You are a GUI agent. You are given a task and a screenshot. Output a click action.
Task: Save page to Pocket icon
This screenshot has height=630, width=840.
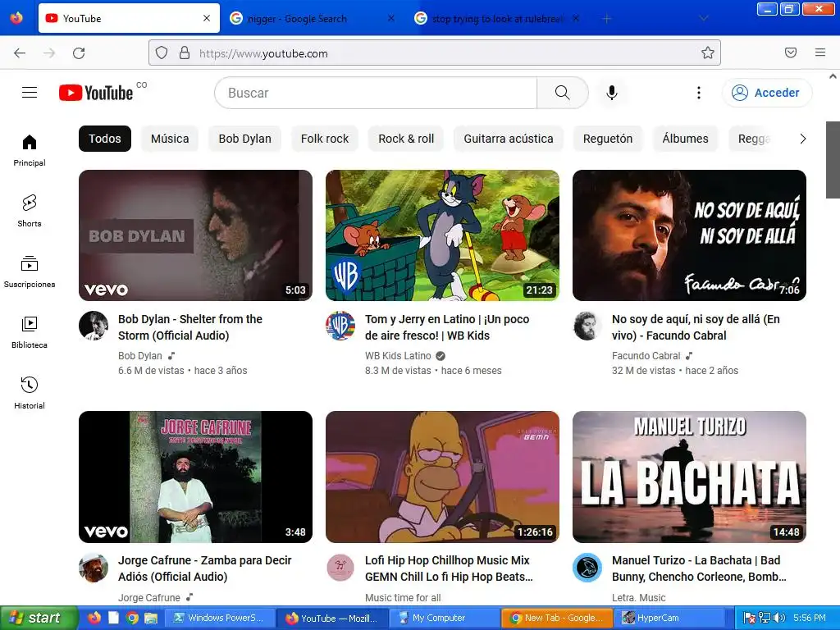point(791,52)
